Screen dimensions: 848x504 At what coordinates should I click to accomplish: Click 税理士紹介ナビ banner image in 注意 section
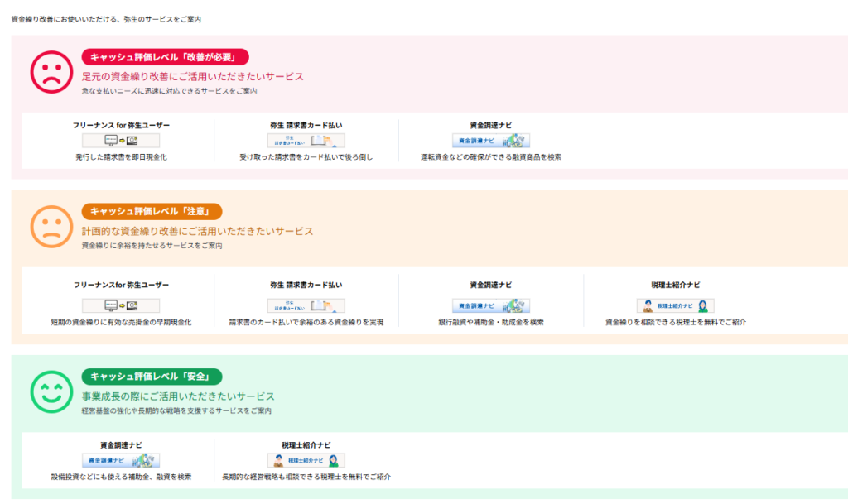[675, 305]
